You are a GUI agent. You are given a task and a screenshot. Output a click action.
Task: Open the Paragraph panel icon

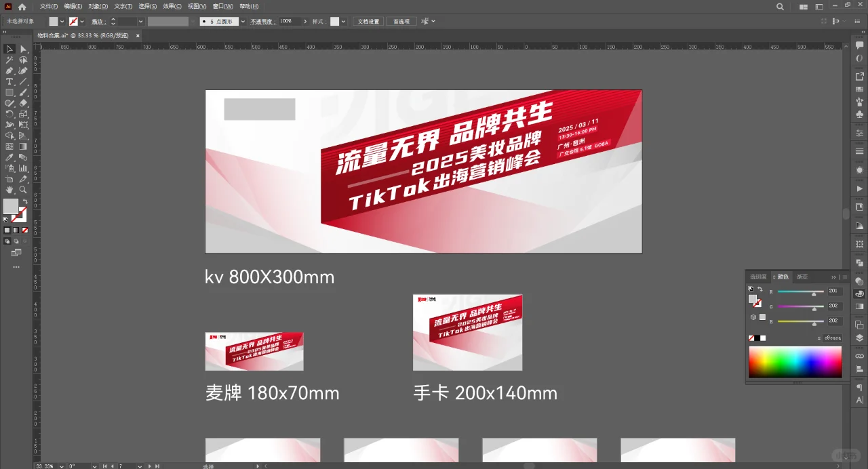tap(859, 387)
